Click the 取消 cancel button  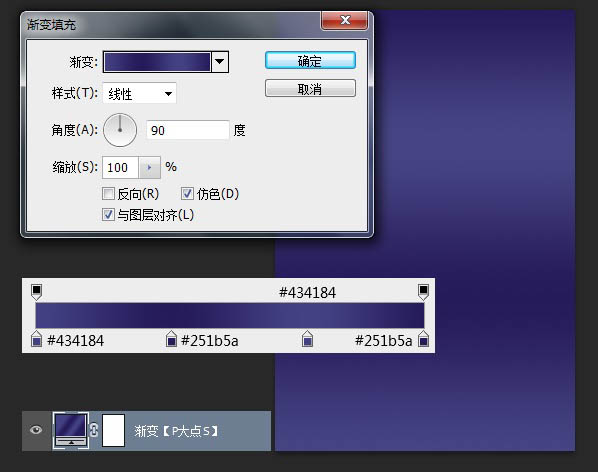(x=310, y=88)
